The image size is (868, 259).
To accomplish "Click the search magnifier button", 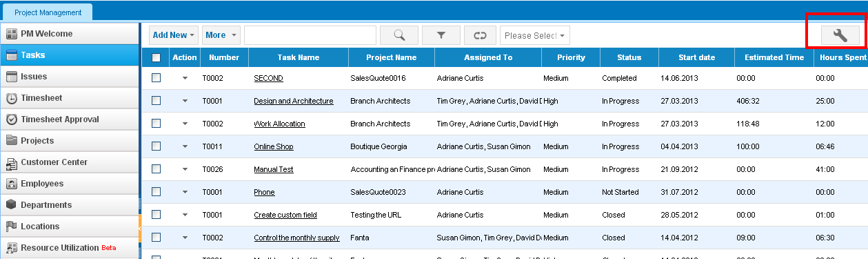I will click(399, 35).
